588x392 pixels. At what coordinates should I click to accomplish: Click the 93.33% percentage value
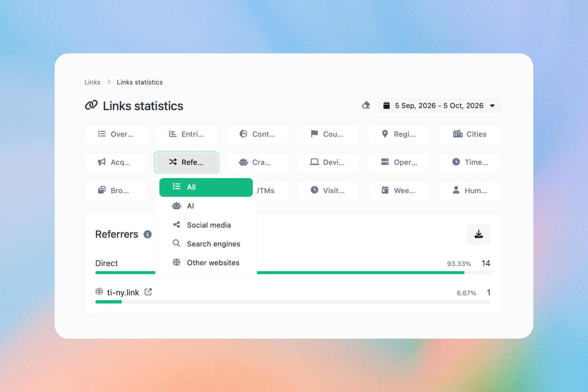click(459, 264)
